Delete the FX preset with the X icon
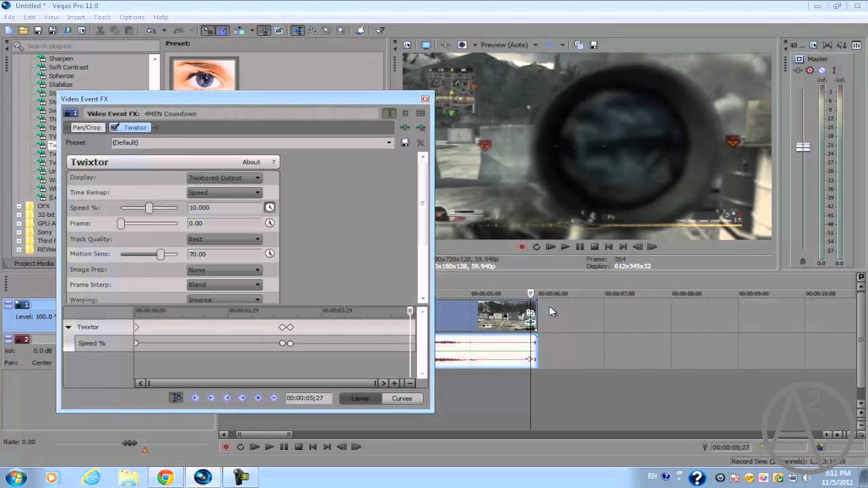Screen dimensions: 868x488 click(420, 142)
